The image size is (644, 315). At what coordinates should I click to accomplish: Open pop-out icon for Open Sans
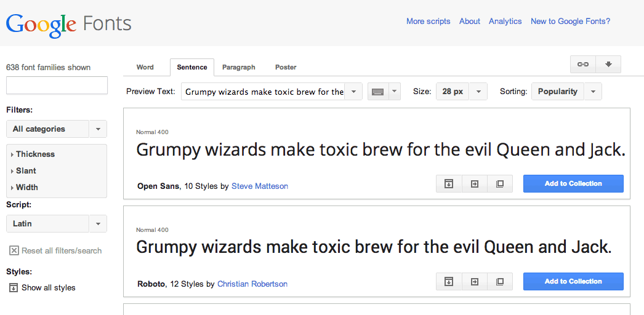pos(500,184)
